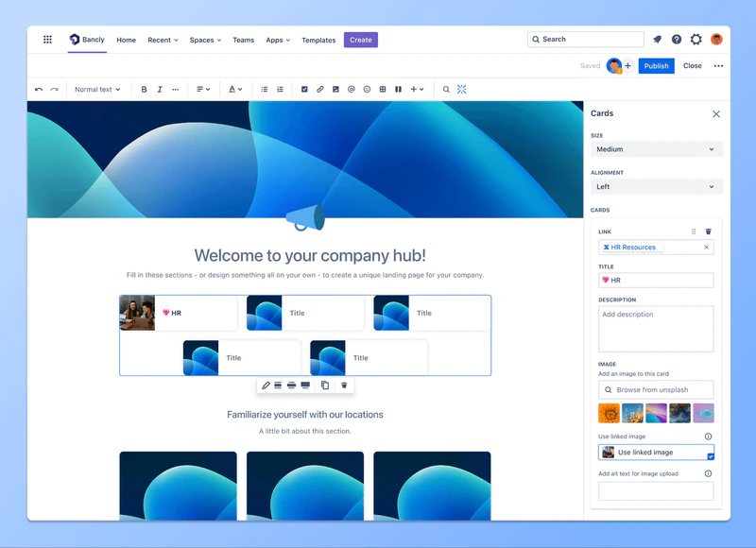The image size is (756, 548).
Task: Toggle italic formatting
Action: (x=160, y=89)
